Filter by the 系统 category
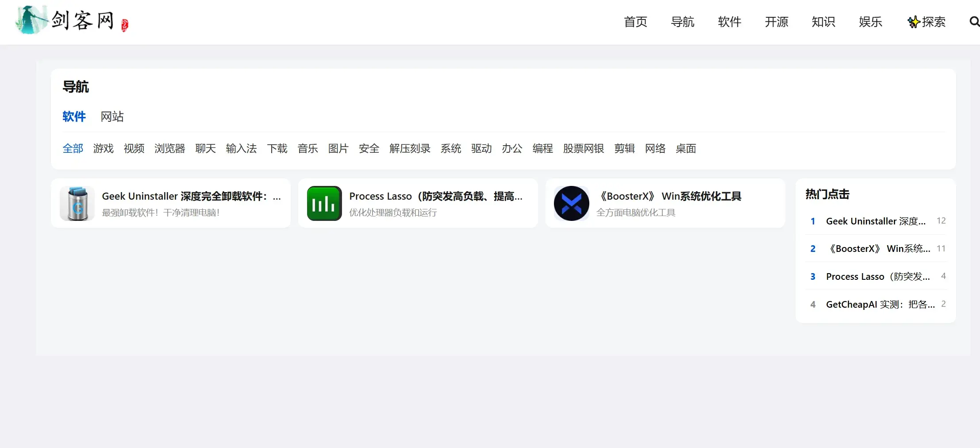The width and height of the screenshot is (980, 448). pyautogui.click(x=451, y=148)
